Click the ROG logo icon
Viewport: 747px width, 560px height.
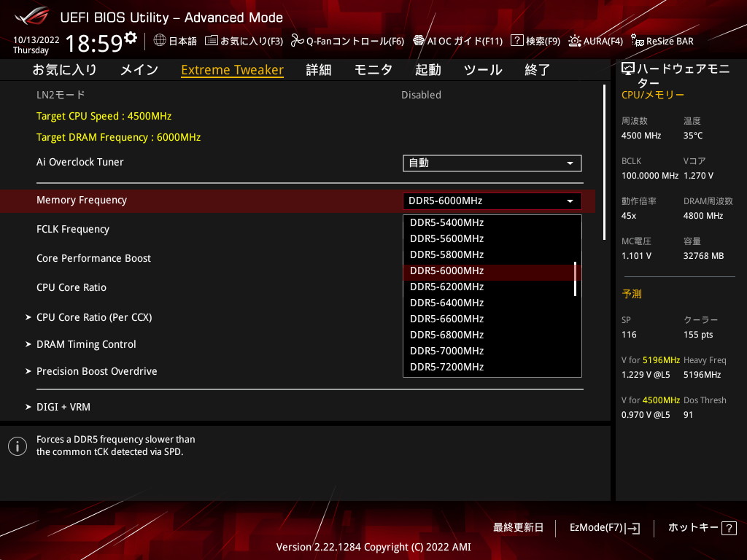tap(31, 16)
